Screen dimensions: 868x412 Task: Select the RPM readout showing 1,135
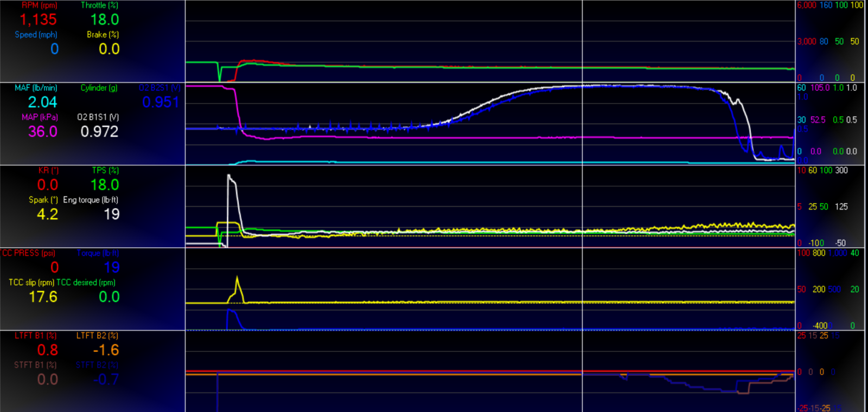click(38, 20)
